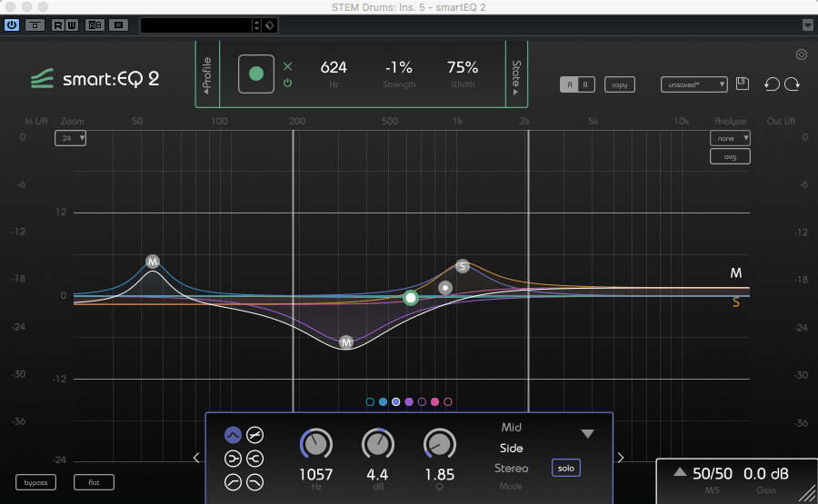818x504 pixels.
Task: Click the host A/B settings switch icon
Action: click(95, 25)
